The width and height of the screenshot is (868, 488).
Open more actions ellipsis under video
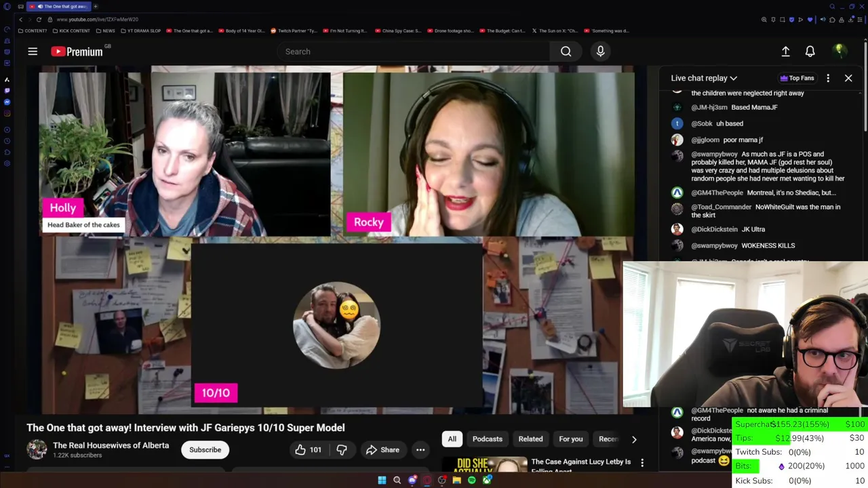pos(420,449)
